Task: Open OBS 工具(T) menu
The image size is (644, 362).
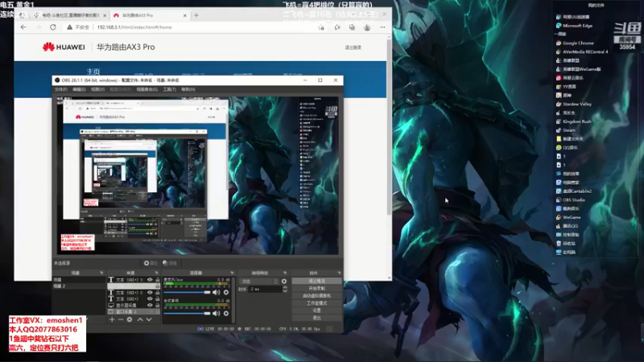Action: pyautogui.click(x=170, y=89)
